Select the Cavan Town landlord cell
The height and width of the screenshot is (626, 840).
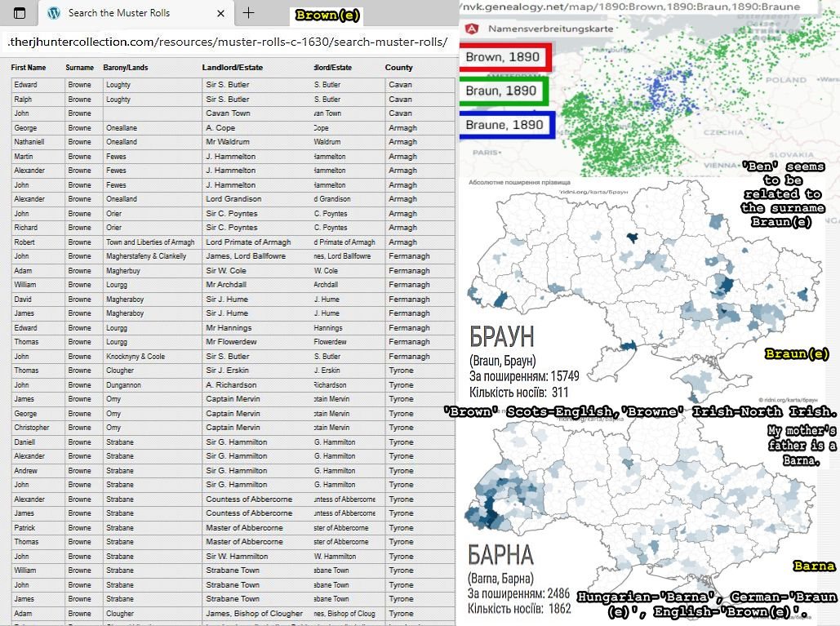229,113
